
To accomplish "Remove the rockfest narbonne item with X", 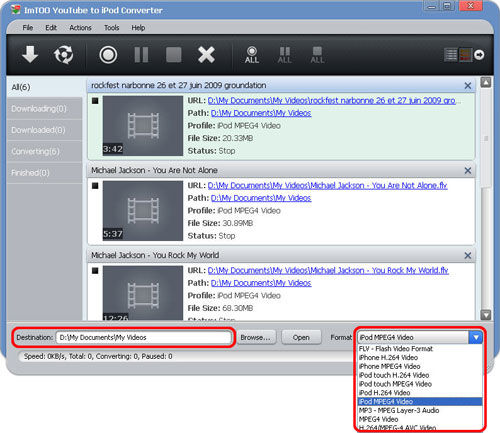I will pyautogui.click(x=468, y=86).
